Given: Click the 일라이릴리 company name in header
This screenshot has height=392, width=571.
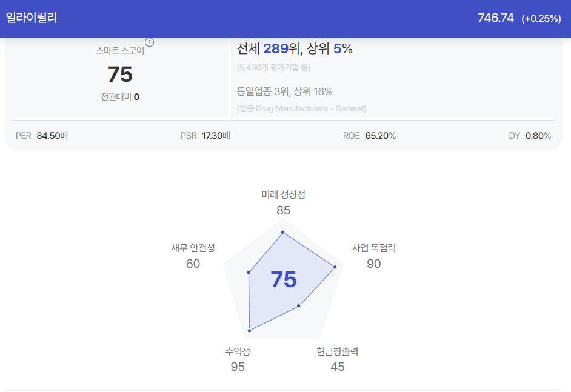Looking at the screenshot, I should [32, 18].
